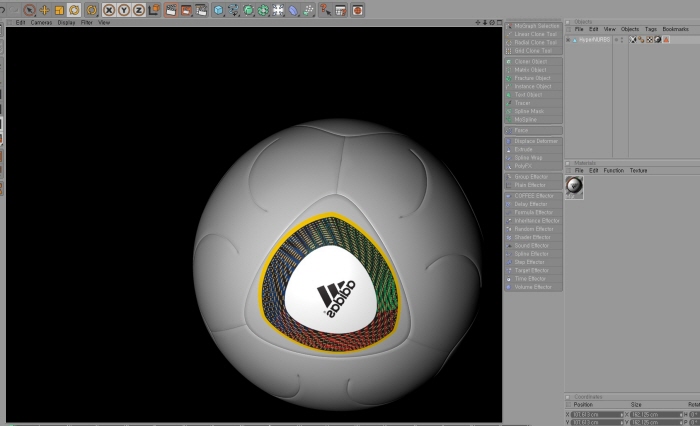Screen dimensions: 700x426
Task: Open the scene objects camera icon
Action: pos(278,10)
